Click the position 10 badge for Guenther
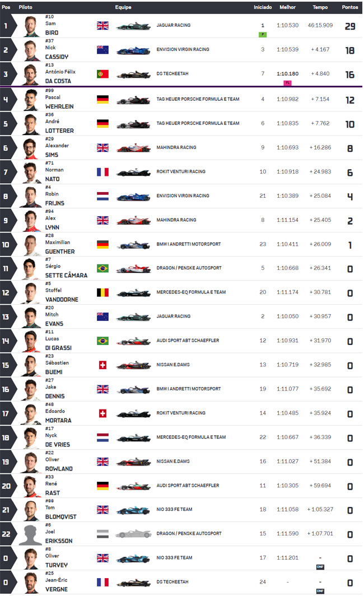364x596 pixels. pyautogui.click(x=7, y=245)
